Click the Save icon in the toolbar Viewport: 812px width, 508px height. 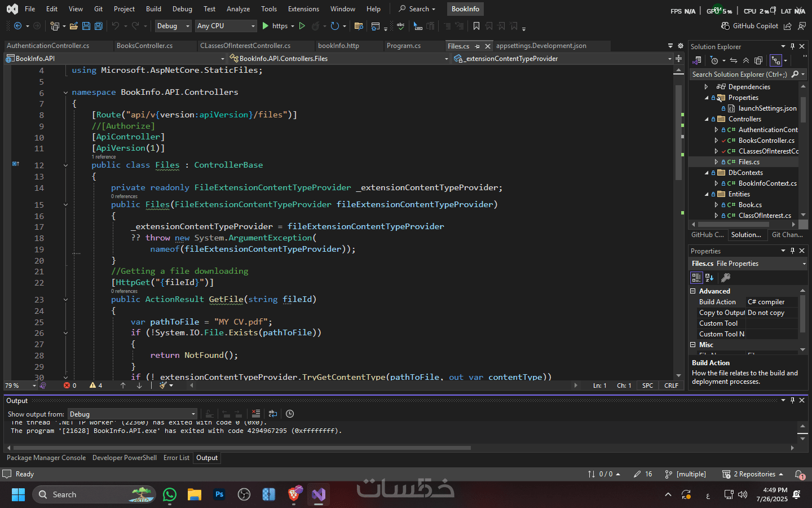(x=86, y=26)
